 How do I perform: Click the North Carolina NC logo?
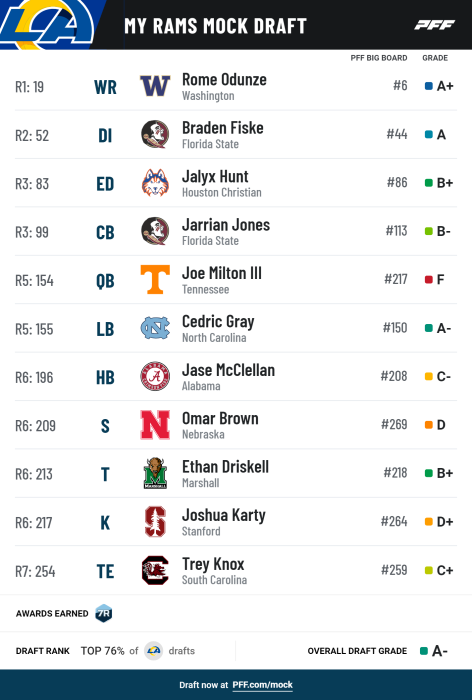tap(155, 328)
